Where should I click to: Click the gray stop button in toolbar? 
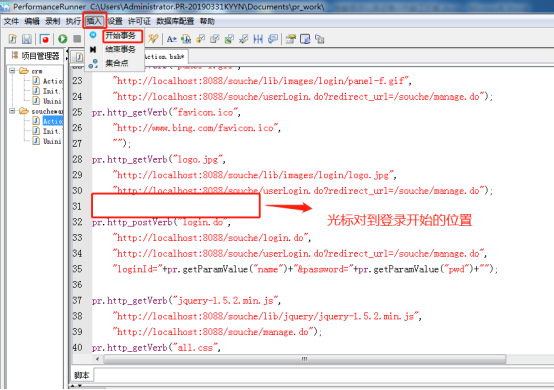click(x=77, y=39)
